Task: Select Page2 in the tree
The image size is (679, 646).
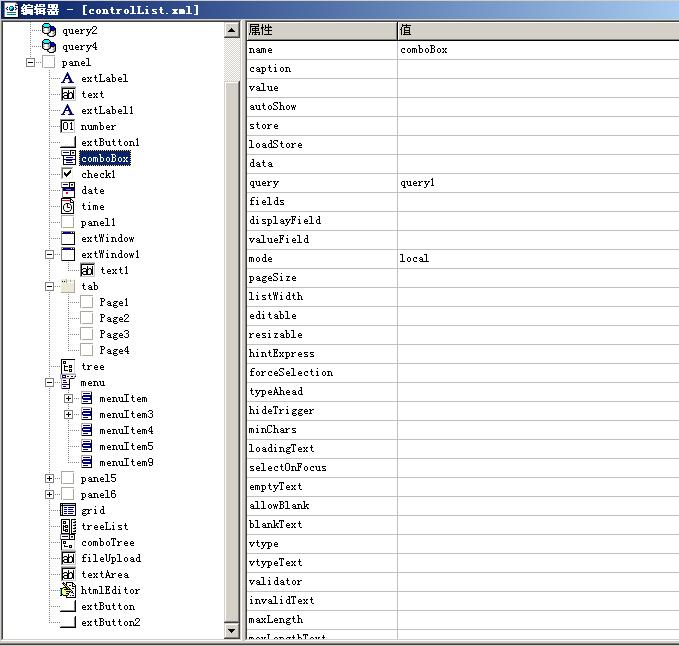Action: point(114,318)
